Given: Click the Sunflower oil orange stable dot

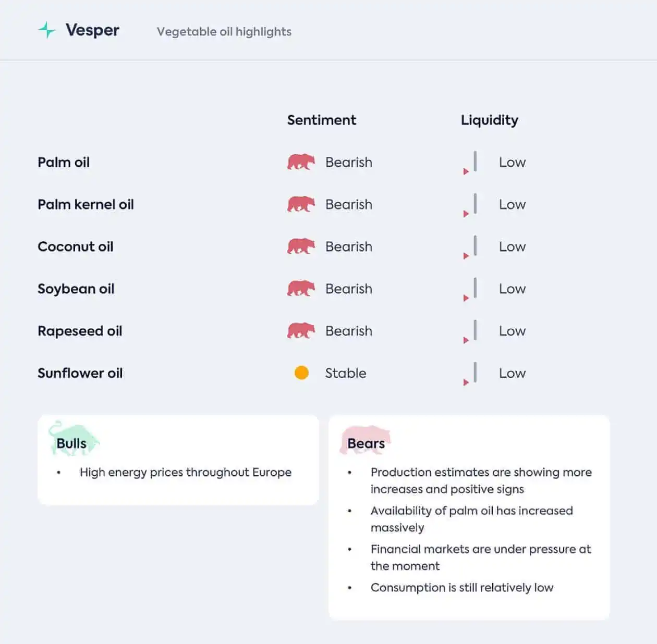Looking at the screenshot, I should coord(301,373).
